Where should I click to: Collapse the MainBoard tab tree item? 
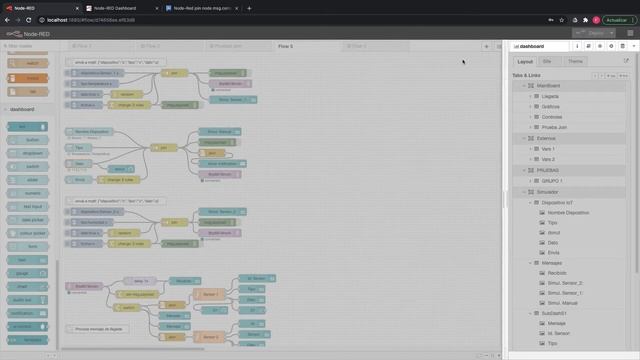click(524, 86)
